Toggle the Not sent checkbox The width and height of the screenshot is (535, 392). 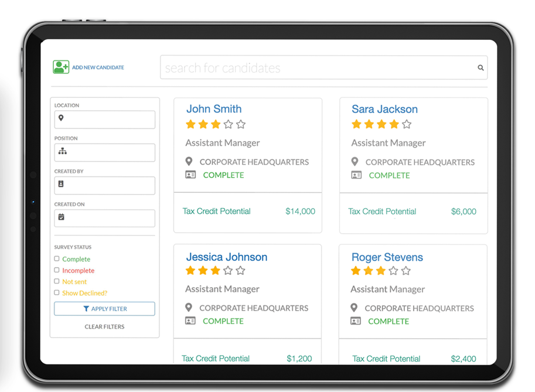coord(57,281)
